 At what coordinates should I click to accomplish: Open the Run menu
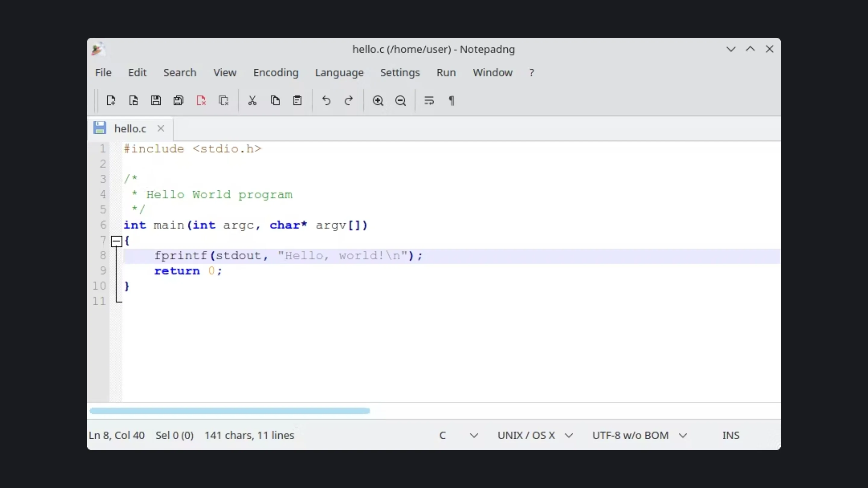coord(446,72)
